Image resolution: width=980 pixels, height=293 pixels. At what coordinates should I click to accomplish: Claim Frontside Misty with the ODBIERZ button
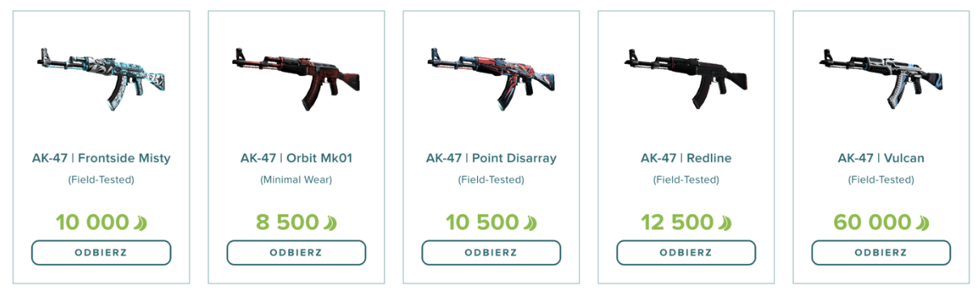[101, 253]
